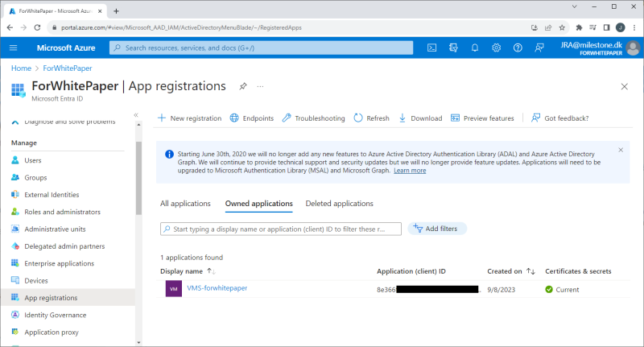Open the hamburger portal menu
This screenshot has height=347, width=644.
pyautogui.click(x=14, y=48)
